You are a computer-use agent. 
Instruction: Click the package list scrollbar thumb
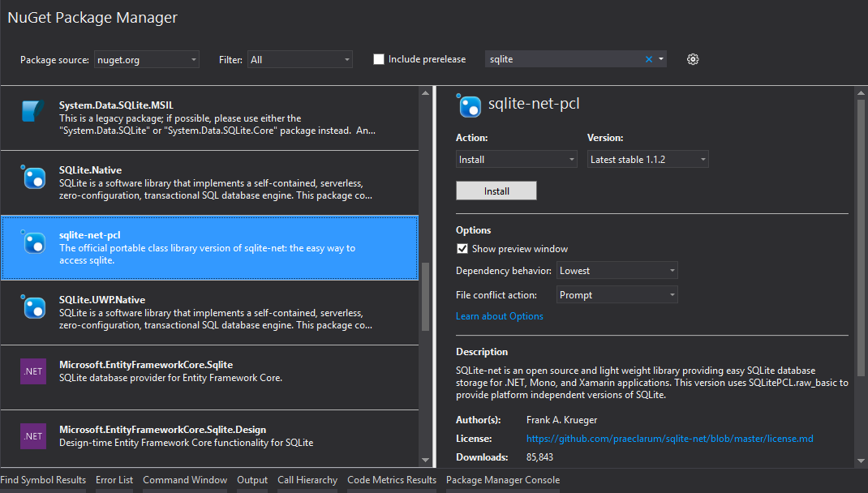pos(425,297)
